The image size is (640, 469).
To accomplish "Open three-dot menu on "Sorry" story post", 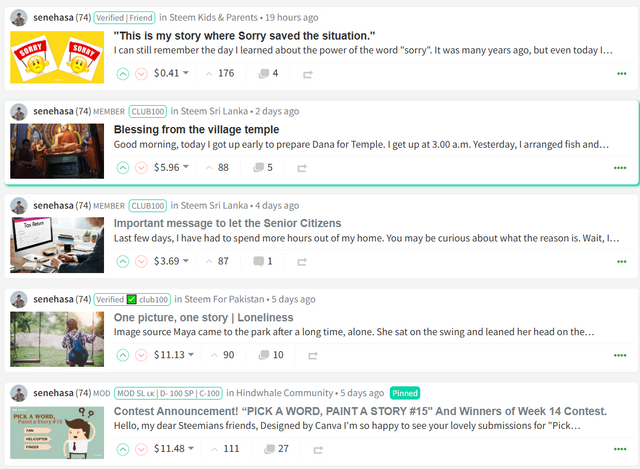I will [x=621, y=73].
